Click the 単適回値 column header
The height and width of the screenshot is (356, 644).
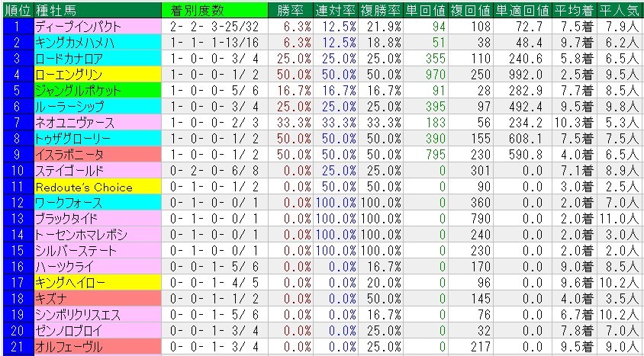point(522,10)
